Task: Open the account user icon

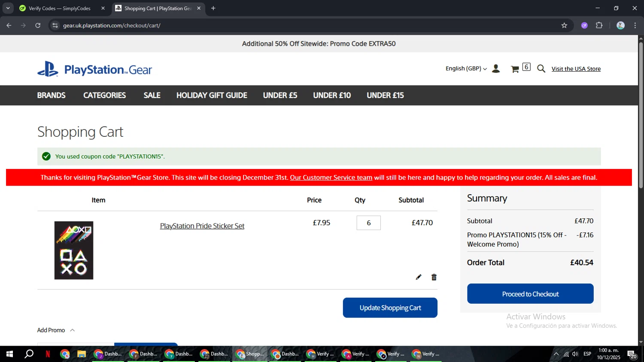Action: click(x=496, y=69)
